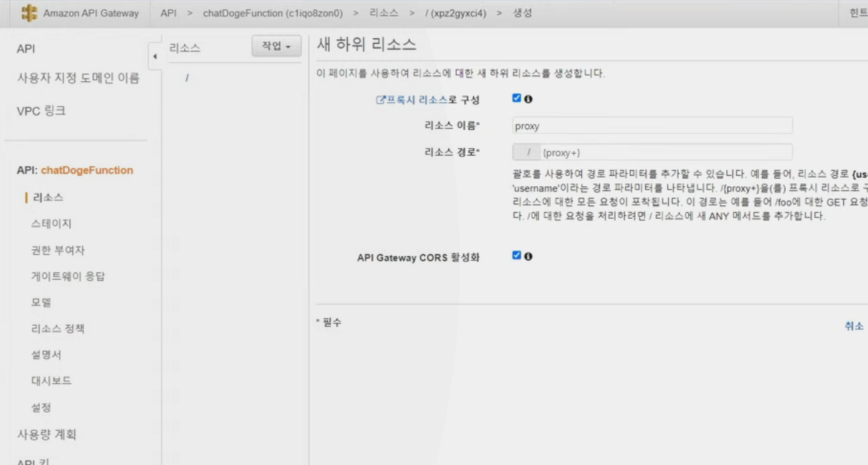Screen dimensions: 868x465
Task: Open 사용자 지정 도메인 이름 in sidebar
Action: click(78, 78)
